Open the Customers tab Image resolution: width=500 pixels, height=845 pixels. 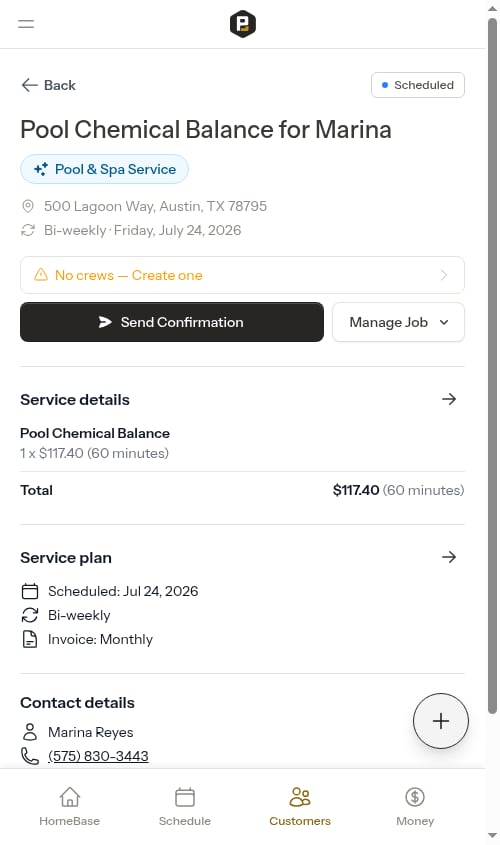[300, 806]
